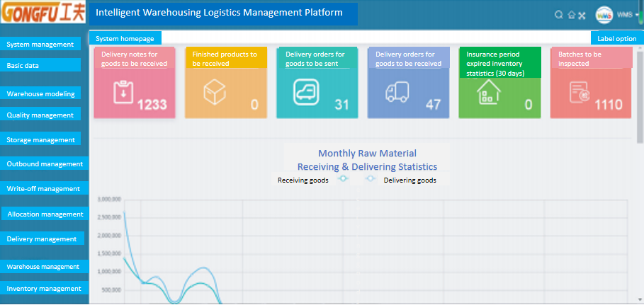
Task: Click the clipboard download icon on delivery notes card
Action: tap(123, 93)
